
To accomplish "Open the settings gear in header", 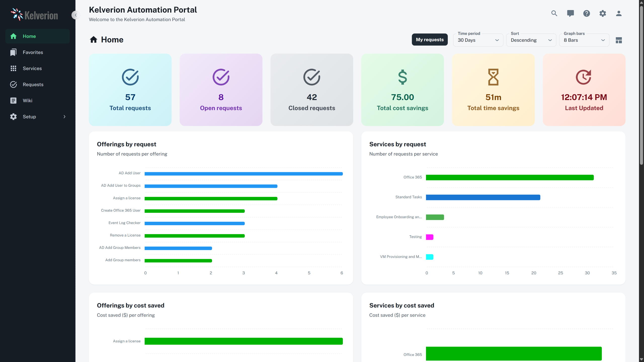I will [x=602, y=13].
